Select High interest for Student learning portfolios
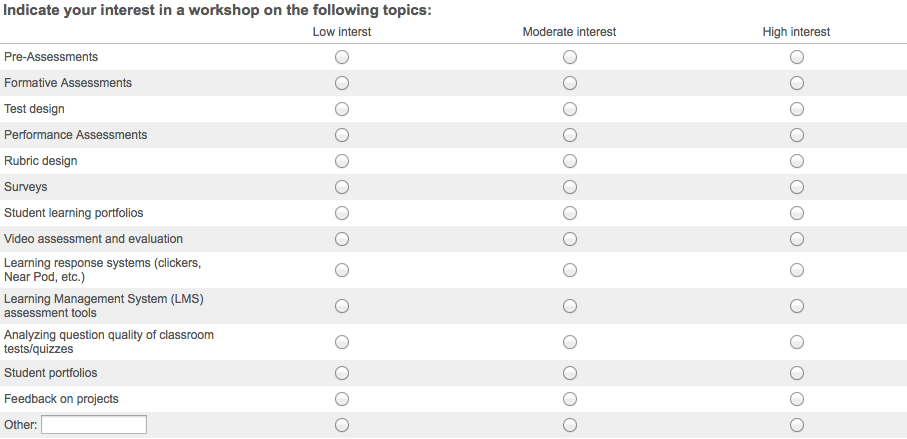 pyautogui.click(x=797, y=213)
